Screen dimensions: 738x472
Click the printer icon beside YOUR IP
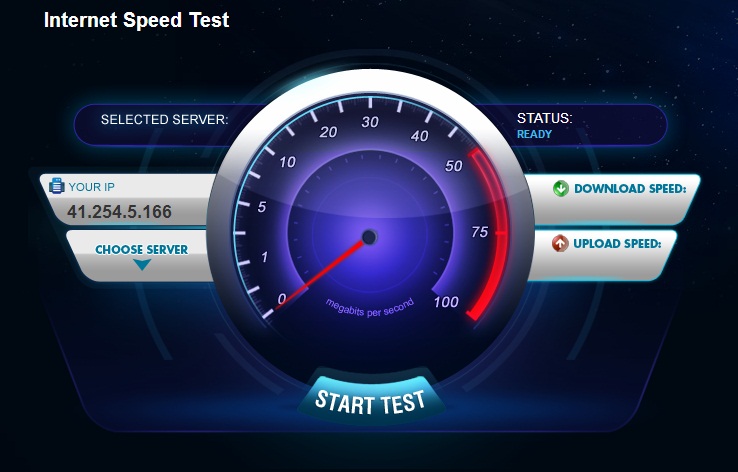pos(57,186)
